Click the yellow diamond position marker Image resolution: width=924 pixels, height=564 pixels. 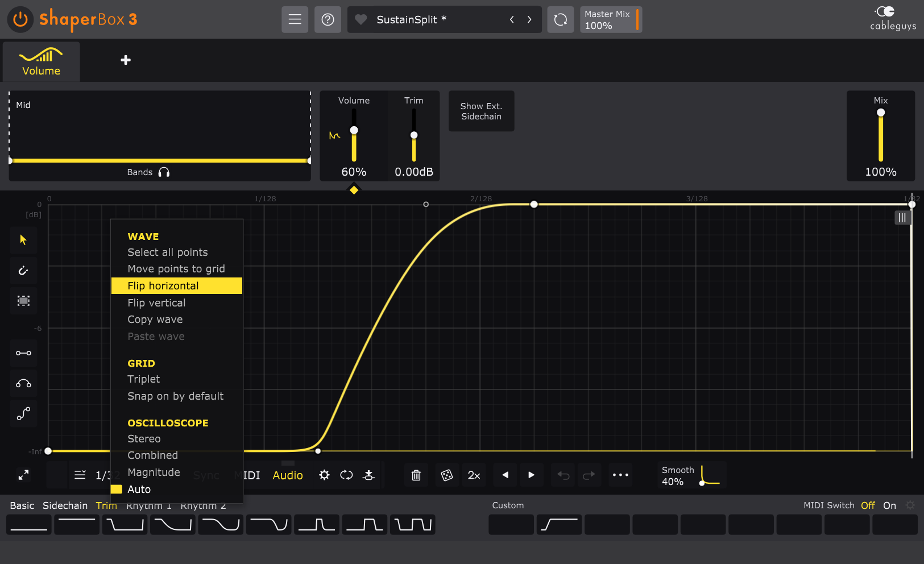(x=354, y=190)
